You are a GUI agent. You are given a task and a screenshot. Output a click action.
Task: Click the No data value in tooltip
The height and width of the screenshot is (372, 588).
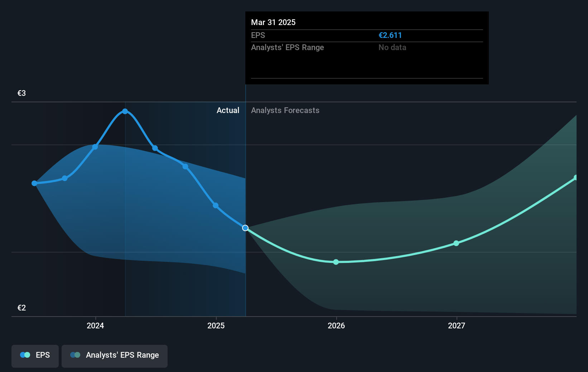[x=392, y=47]
